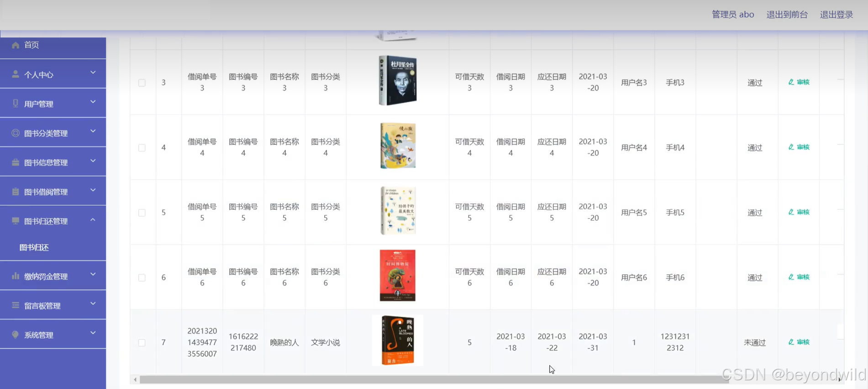Expand the 用户管理 chevron

tap(93, 101)
